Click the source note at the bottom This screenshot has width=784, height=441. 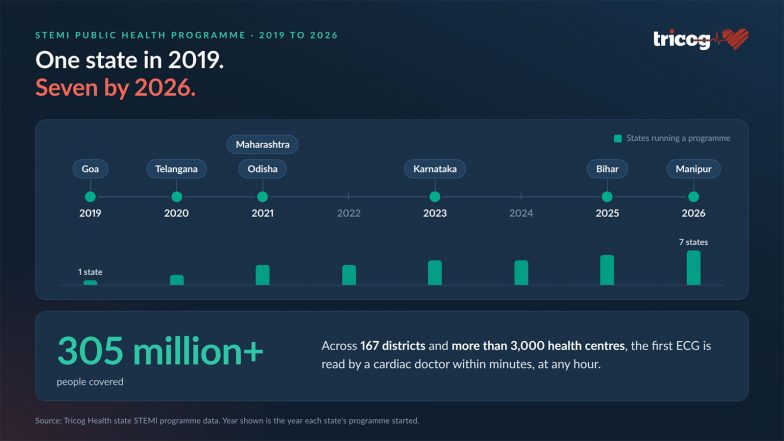tap(227, 421)
